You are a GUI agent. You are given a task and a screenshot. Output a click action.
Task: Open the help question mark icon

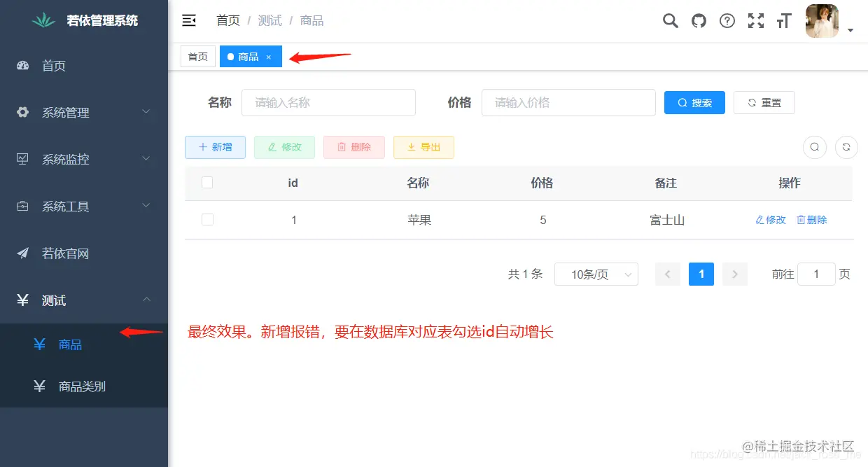coord(727,21)
